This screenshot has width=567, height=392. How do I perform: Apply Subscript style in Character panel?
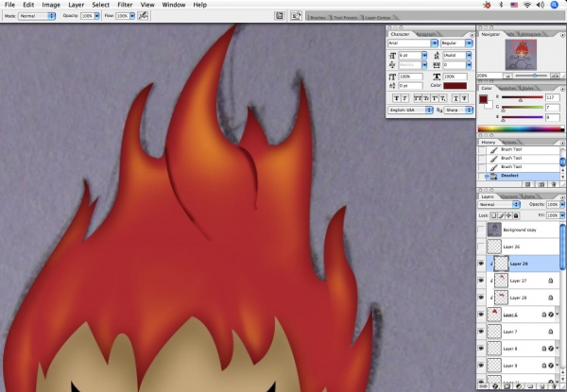tap(443, 98)
